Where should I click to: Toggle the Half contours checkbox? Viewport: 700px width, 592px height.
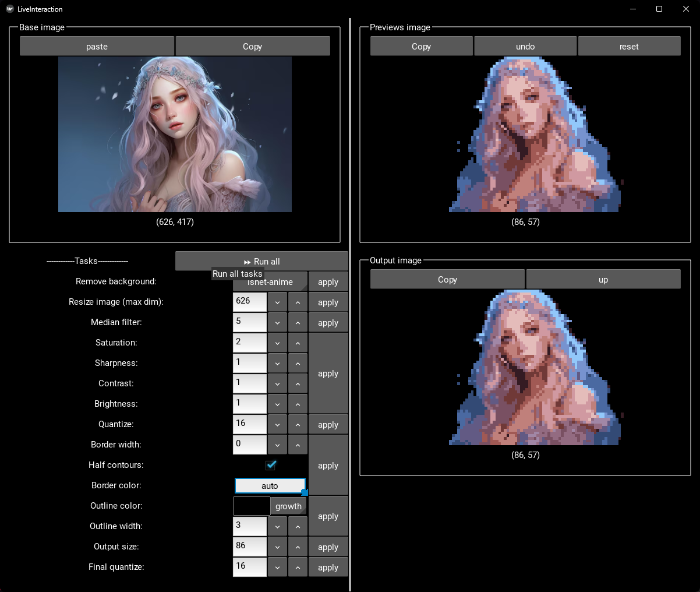pos(270,465)
